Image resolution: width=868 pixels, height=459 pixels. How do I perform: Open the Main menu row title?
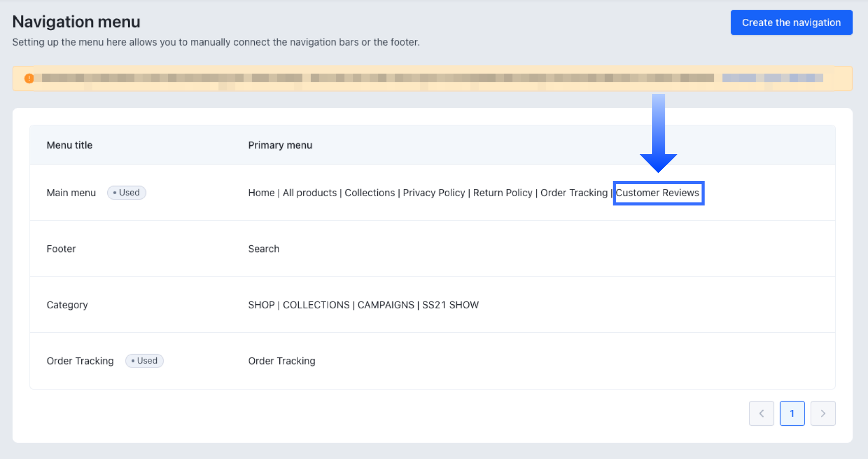click(x=71, y=193)
